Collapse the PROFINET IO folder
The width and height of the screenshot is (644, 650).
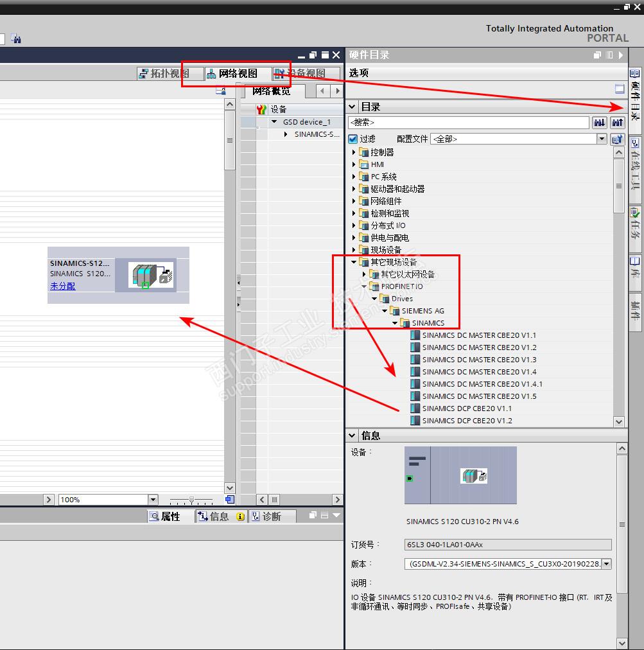pos(364,286)
